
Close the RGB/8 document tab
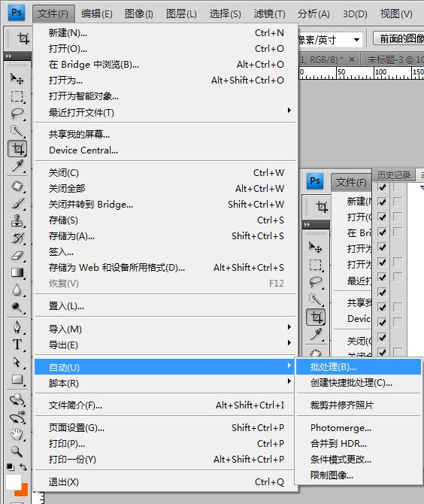(x=351, y=59)
